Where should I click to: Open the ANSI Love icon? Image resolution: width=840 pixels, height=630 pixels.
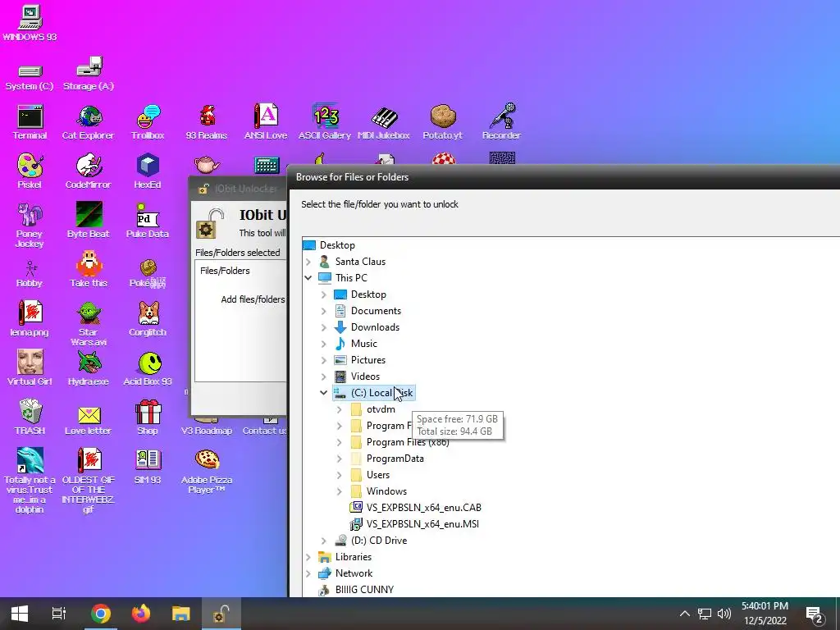point(266,122)
